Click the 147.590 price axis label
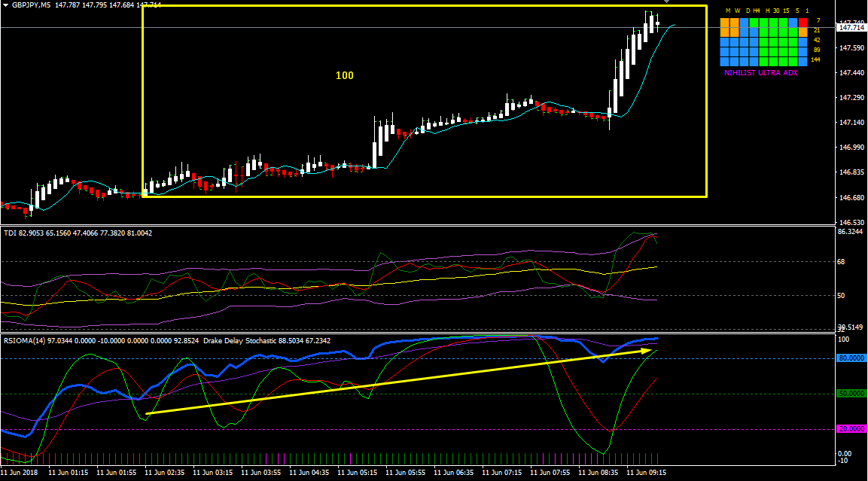 [852, 48]
